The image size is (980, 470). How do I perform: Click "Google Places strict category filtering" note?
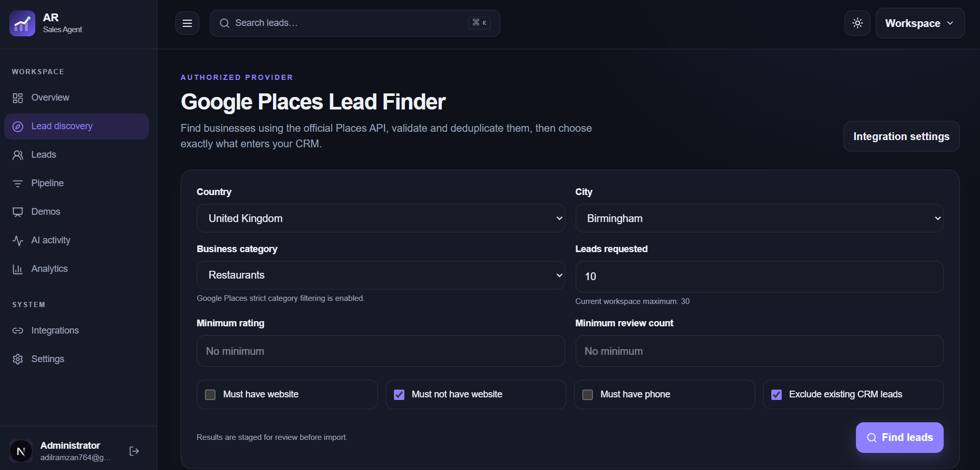[x=281, y=298]
